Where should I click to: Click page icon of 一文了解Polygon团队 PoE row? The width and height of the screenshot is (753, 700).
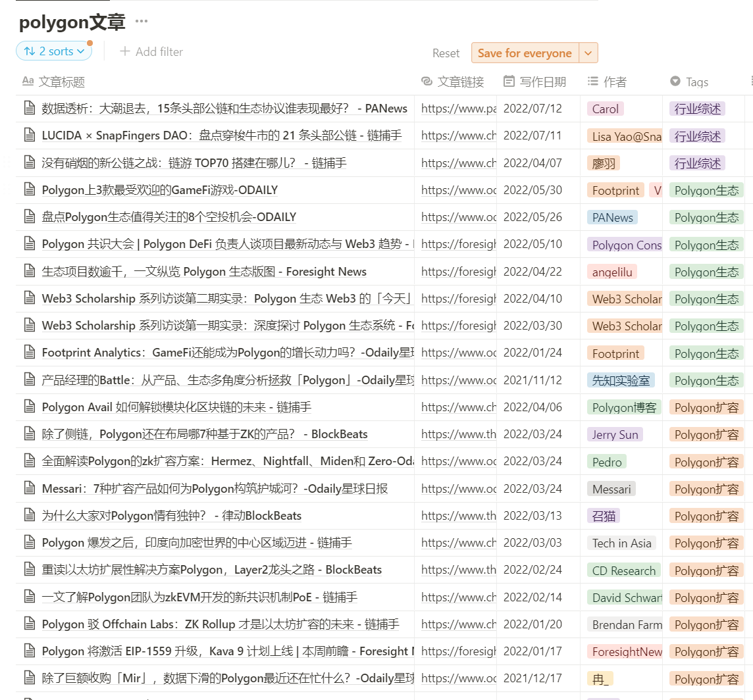point(30,597)
